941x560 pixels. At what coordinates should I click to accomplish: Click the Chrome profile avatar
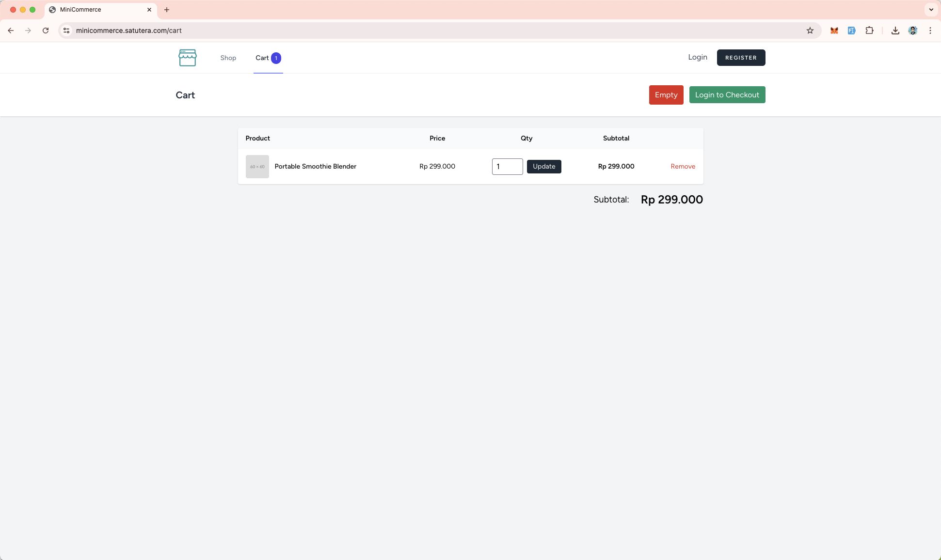coord(912,31)
